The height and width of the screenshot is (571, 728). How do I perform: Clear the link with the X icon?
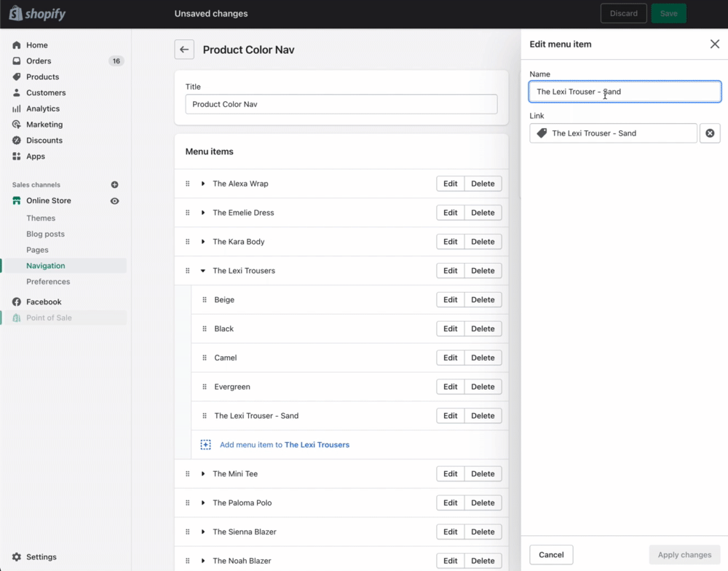coord(710,133)
